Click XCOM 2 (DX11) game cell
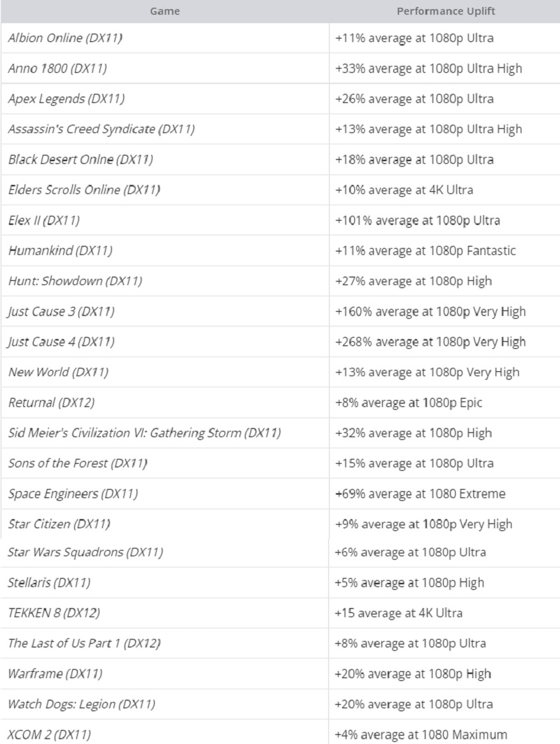This screenshot has height=744, width=560. click(x=164, y=733)
